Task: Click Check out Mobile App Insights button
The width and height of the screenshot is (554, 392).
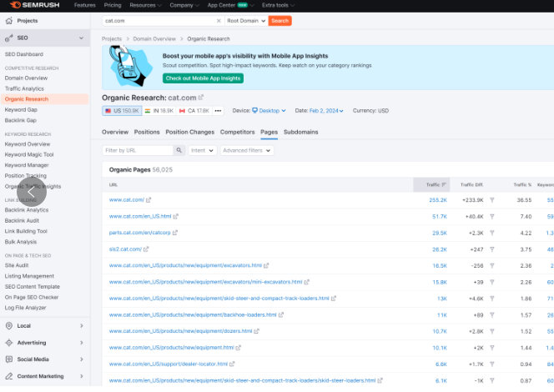Action: [203, 78]
